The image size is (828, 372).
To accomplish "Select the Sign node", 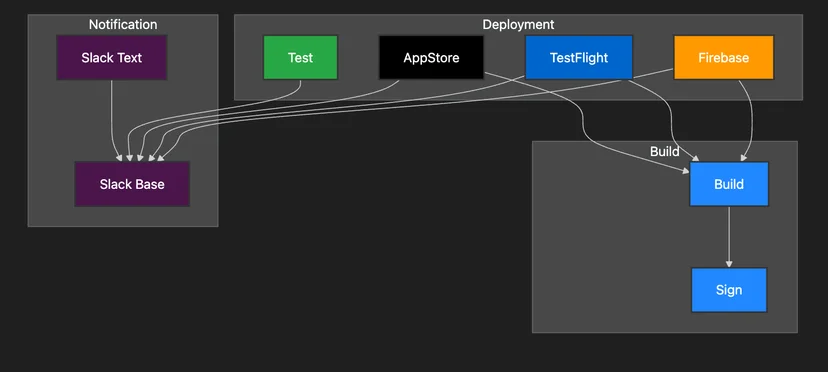I will coord(729,290).
